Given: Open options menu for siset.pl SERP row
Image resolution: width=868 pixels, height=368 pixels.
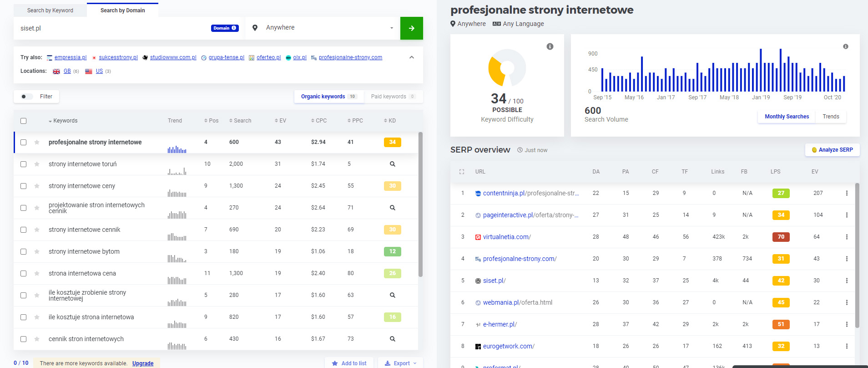Looking at the screenshot, I should coord(847,281).
